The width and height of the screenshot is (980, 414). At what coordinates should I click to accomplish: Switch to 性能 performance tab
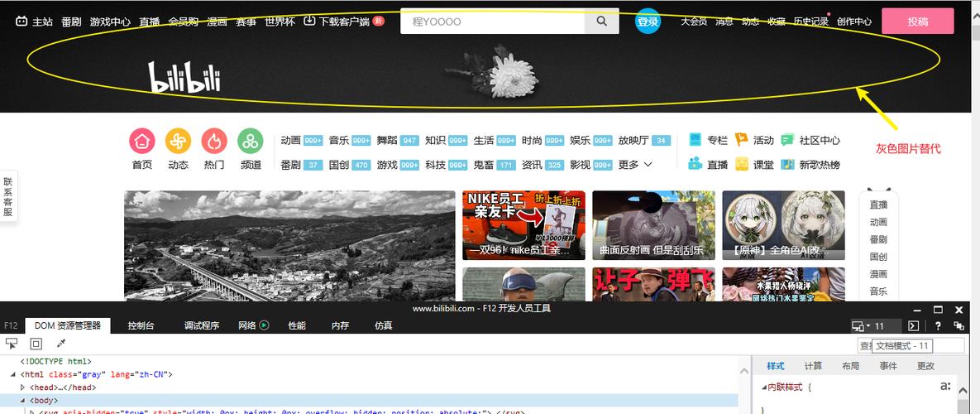297,325
